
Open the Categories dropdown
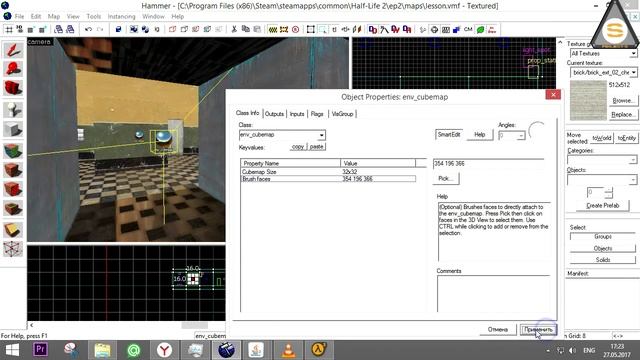click(x=632, y=160)
